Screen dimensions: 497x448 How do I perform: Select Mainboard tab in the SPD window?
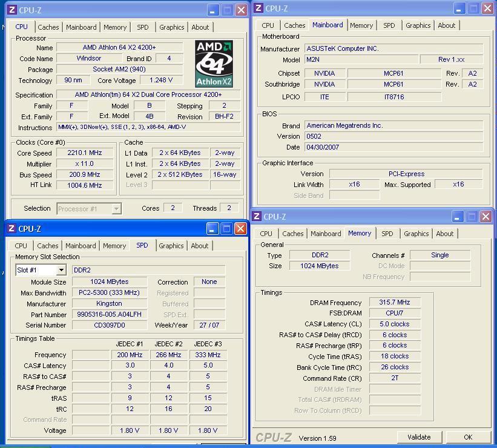point(81,246)
